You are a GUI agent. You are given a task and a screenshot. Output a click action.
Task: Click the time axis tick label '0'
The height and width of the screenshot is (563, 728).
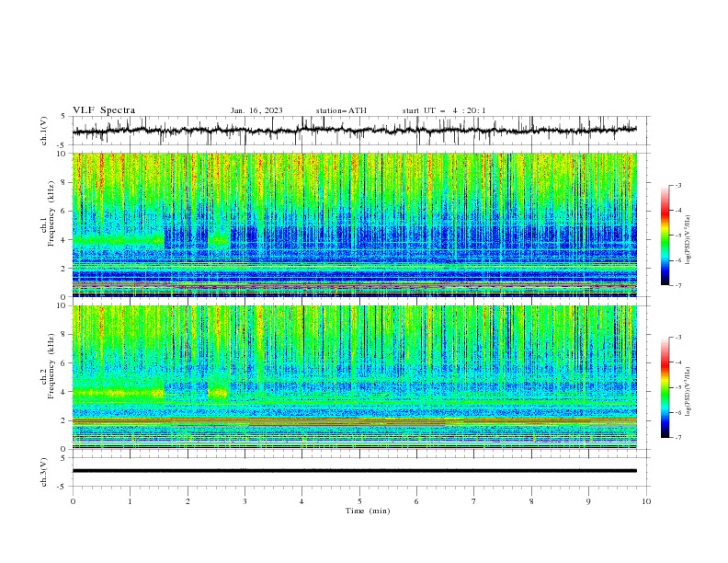point(73,501)
